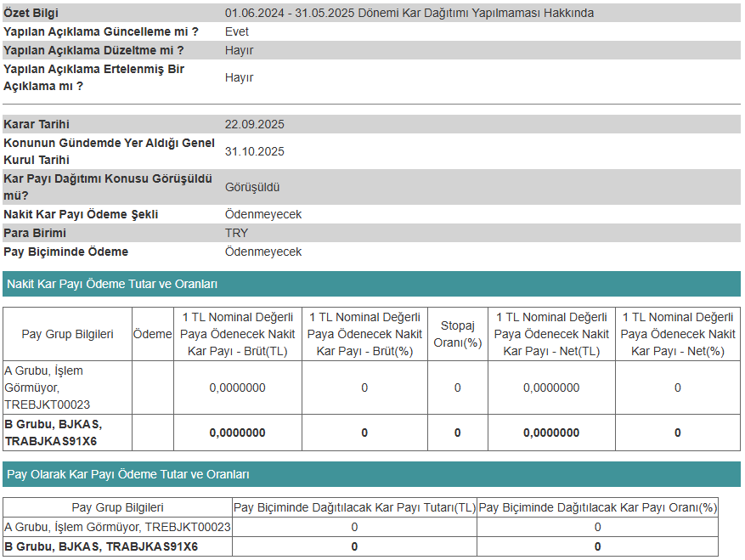Click A Grubu's Brüt(TL) value 0,0000000

tap(237, 387)
